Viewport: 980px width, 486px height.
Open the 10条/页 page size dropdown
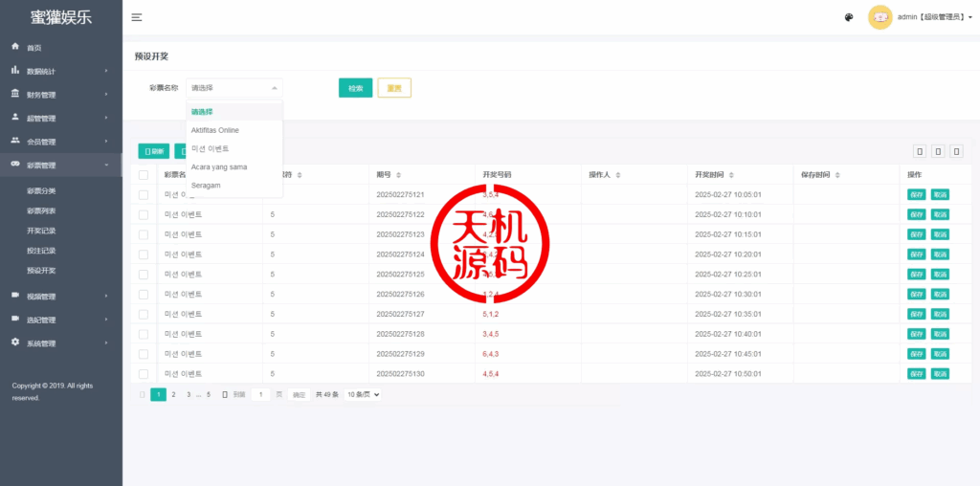[363, 394]
